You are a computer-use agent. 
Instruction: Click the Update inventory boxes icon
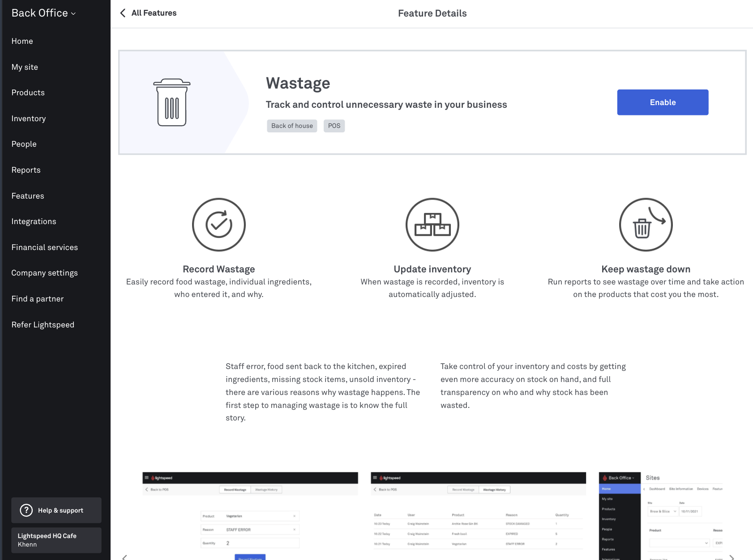[432, 225]
